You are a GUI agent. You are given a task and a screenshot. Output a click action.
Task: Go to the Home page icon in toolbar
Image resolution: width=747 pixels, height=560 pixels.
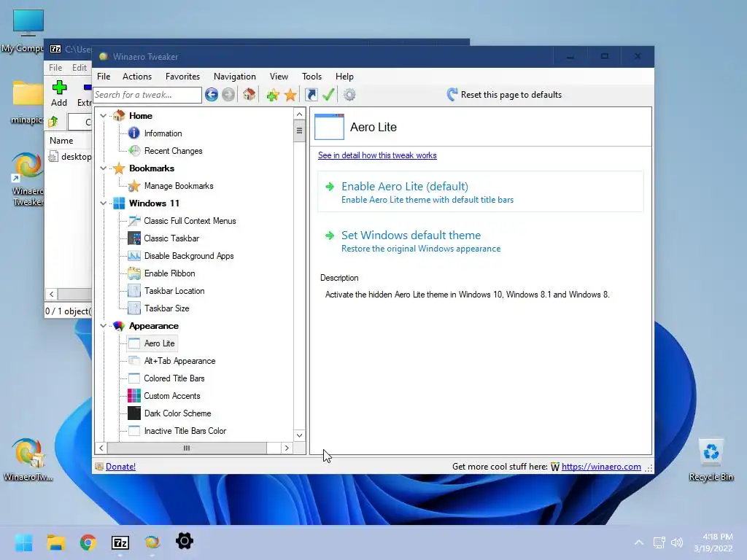coord(249,94)
